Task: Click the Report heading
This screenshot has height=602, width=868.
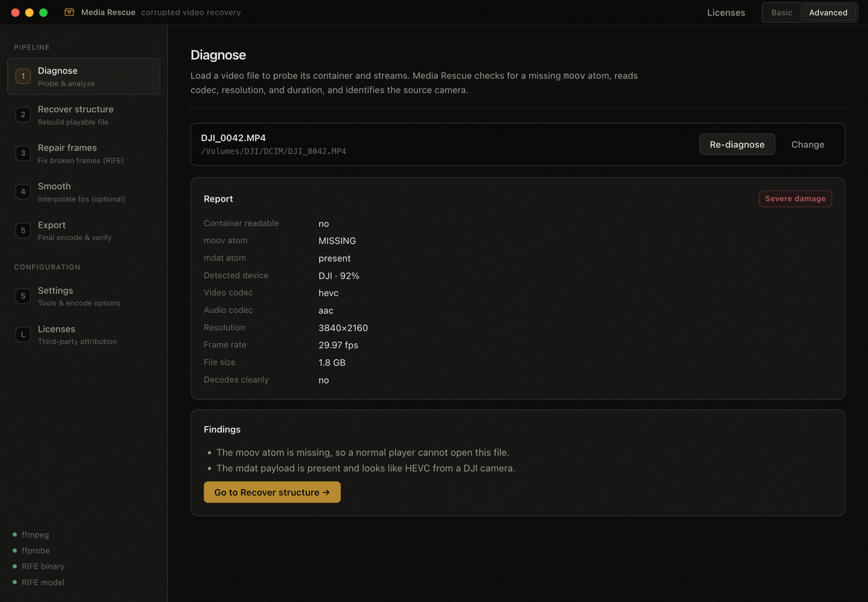Action: [x=218, y=199]
